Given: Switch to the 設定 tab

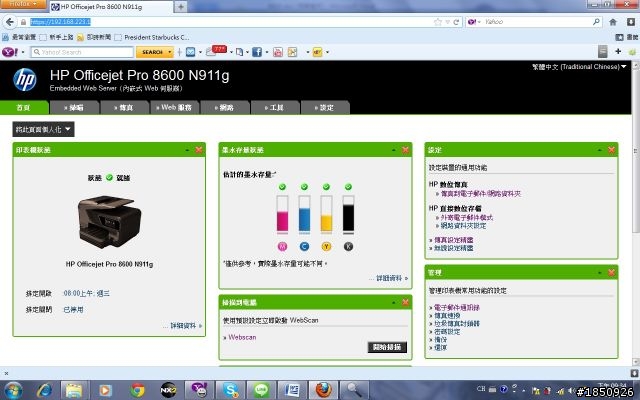Looking at the screenshot, I should pos(325,107).
